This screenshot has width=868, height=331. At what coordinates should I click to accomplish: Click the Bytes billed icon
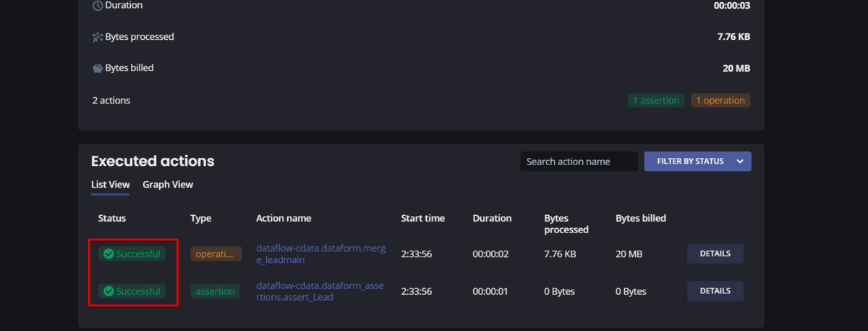[x=98, y=69]
